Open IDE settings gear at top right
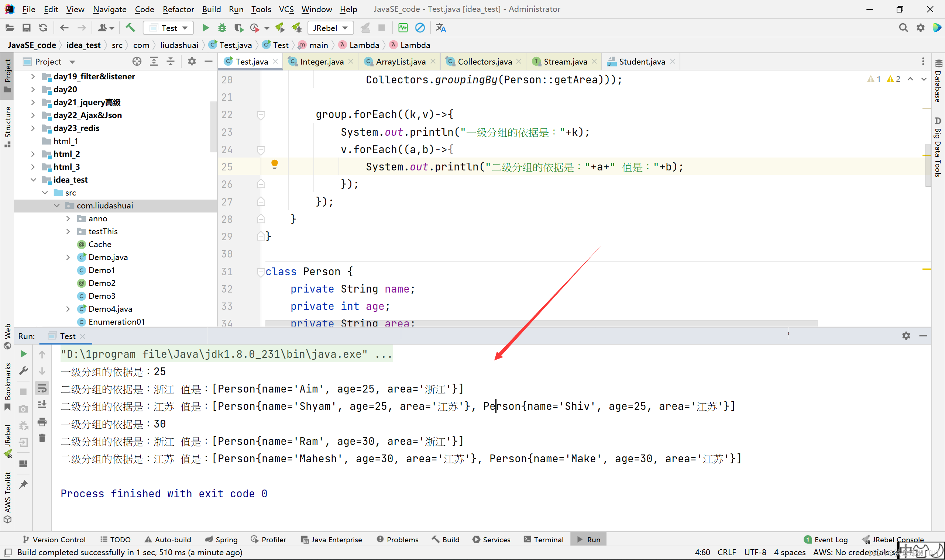The image size is (945, 560). coord(921,28)
